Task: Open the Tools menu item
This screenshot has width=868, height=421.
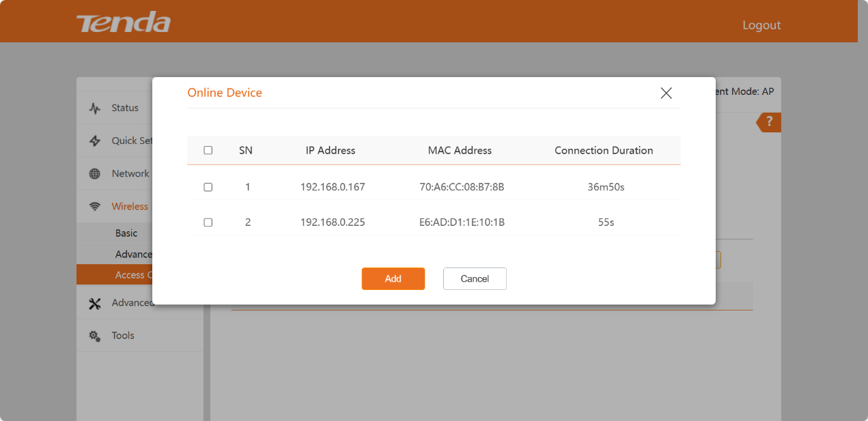Action: click(x=123, y=336)
